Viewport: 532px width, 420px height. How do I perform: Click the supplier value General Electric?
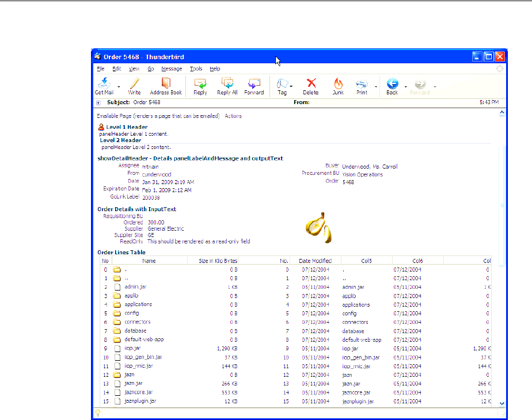(166, 229)
